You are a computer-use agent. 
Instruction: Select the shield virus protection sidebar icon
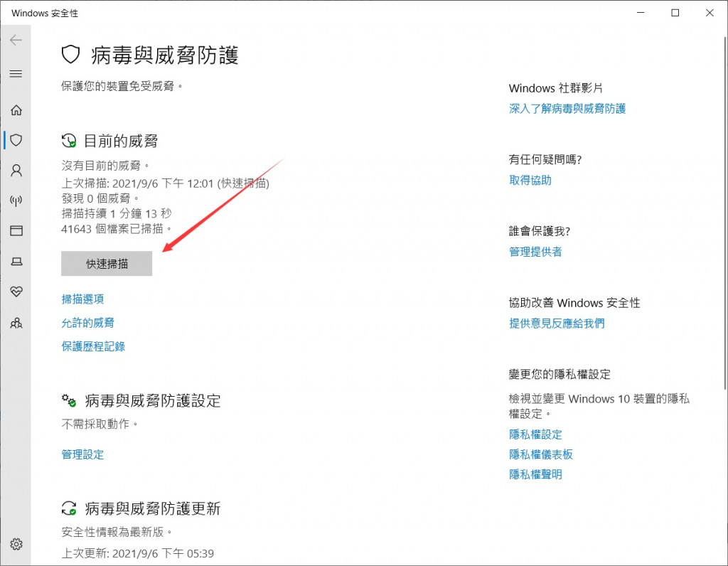(x=16, y=140)
